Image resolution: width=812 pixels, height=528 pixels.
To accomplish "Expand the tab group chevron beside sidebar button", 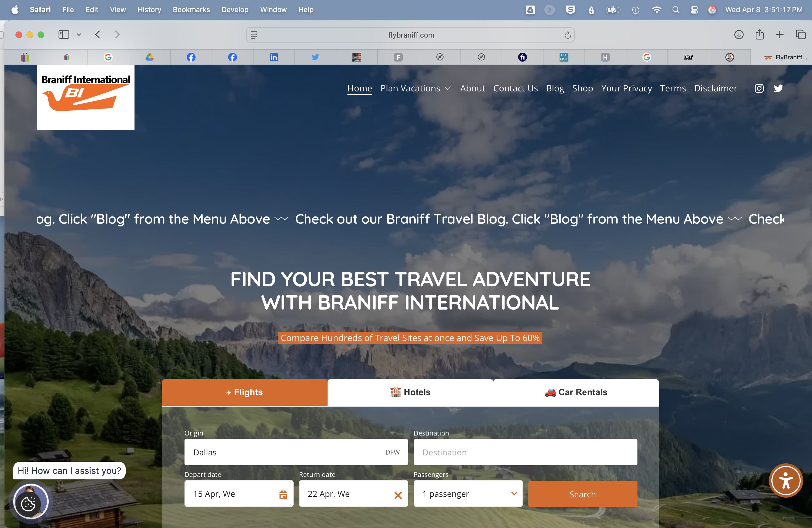I will pos(79,35).
